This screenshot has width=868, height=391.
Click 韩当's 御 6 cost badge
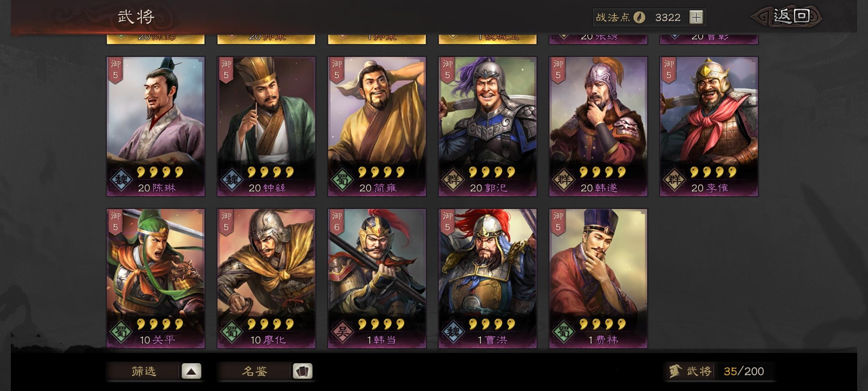[337, 222]
